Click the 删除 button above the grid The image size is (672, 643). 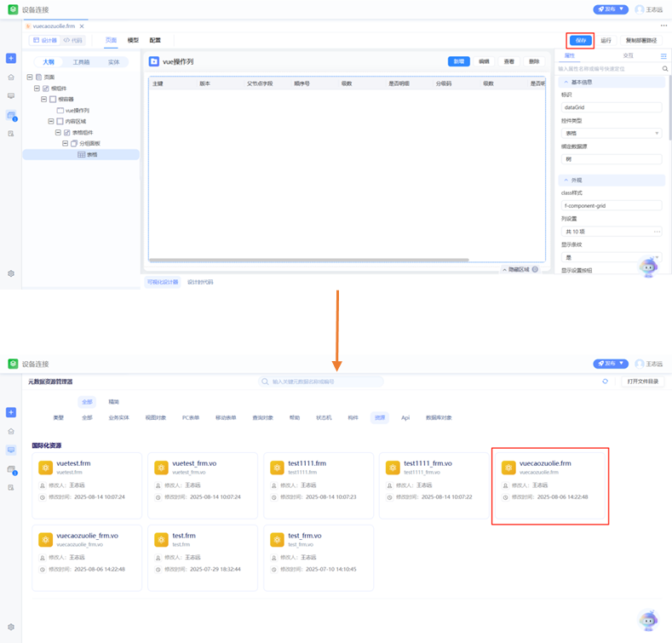coord(534,61)
